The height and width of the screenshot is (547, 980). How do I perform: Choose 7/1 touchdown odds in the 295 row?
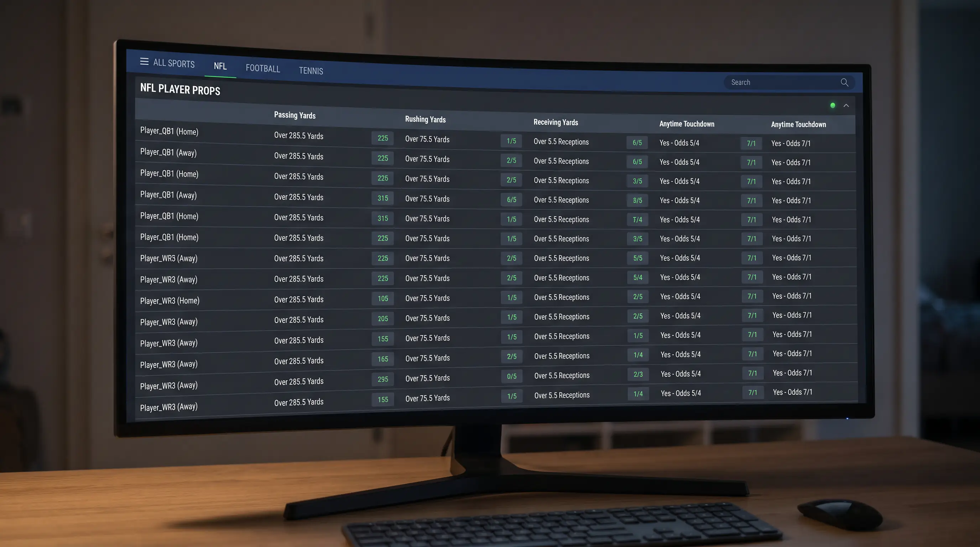(x=752, y=373)
